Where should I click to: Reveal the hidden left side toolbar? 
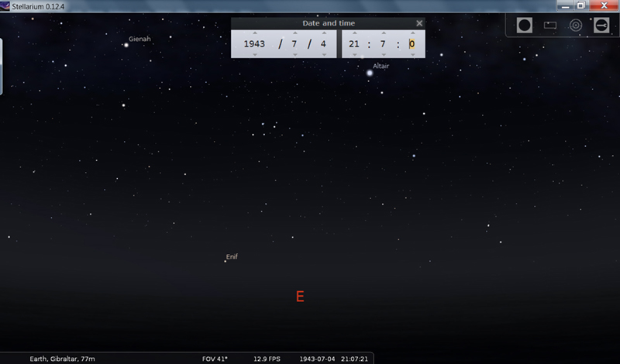click(2, 67)
